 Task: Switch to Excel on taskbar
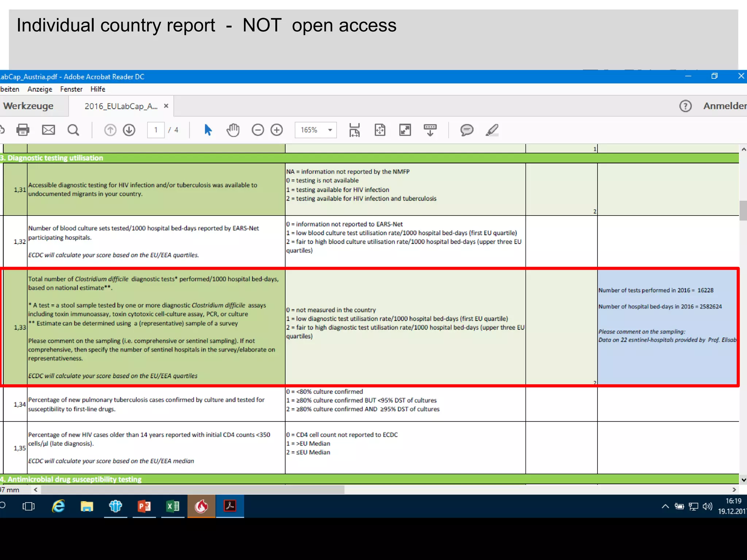tap(173, 506)
